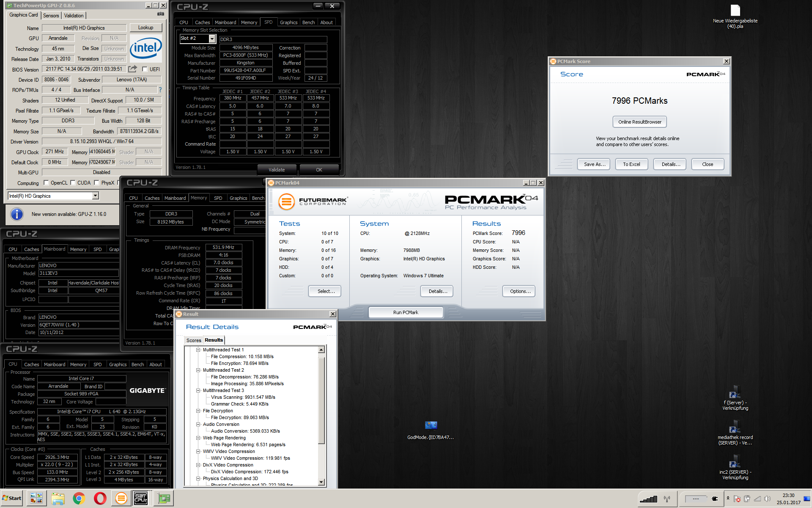Click the Action Center flag tray icon
This screenshot has height=508, width=812.
[x=737, y=499]
